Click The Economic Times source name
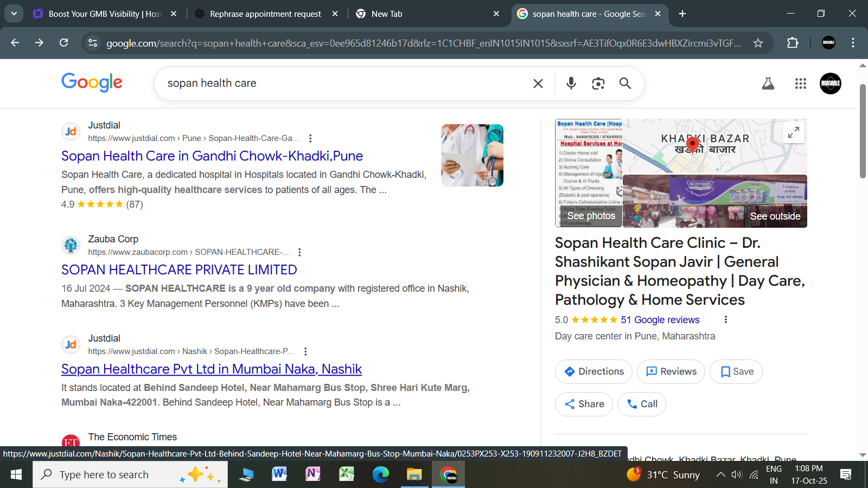This screenshot has height=488, width=868. 132,437
